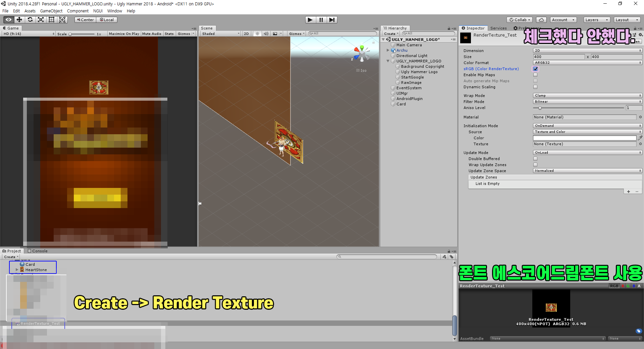The width and height of the screenshot is (644, 349).
Task: Click the Pause button
Action: pyautogui.click(x=321, y=20)
